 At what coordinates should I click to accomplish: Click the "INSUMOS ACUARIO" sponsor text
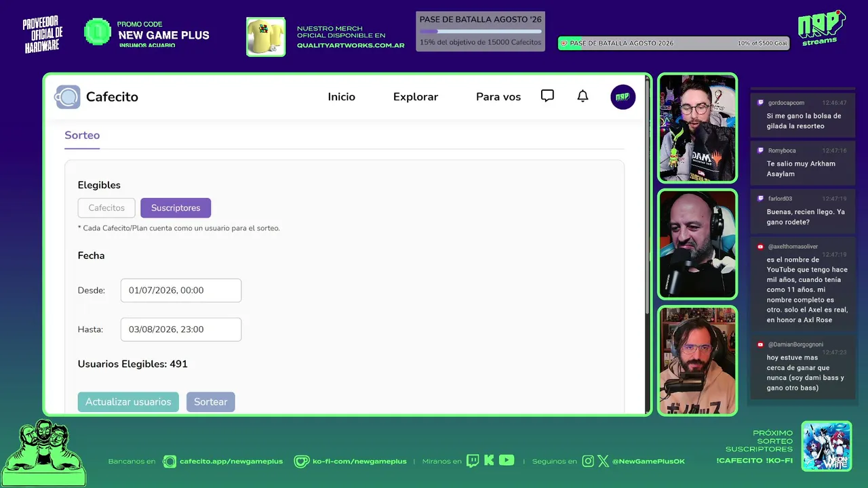click(x=147, y=45)
